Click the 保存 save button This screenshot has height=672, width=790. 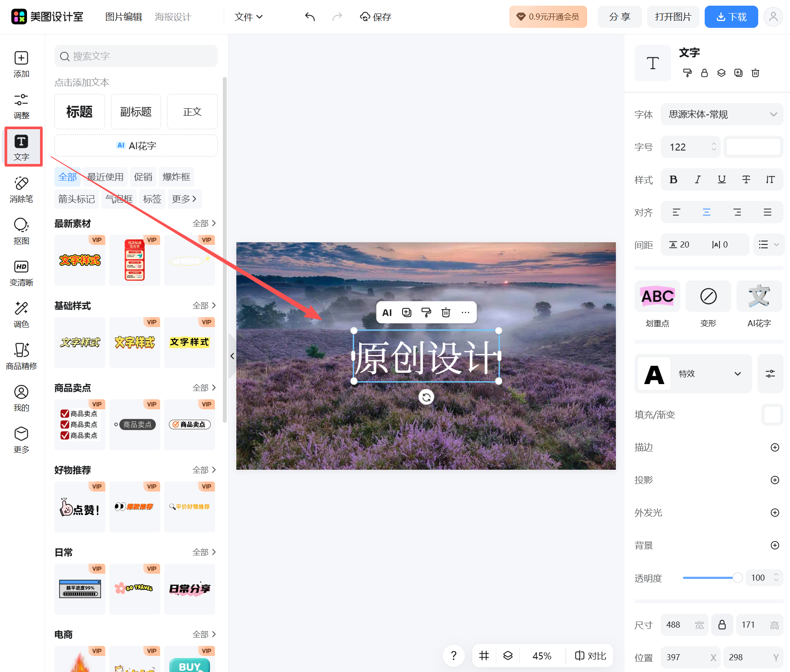(x=376, y=17)
